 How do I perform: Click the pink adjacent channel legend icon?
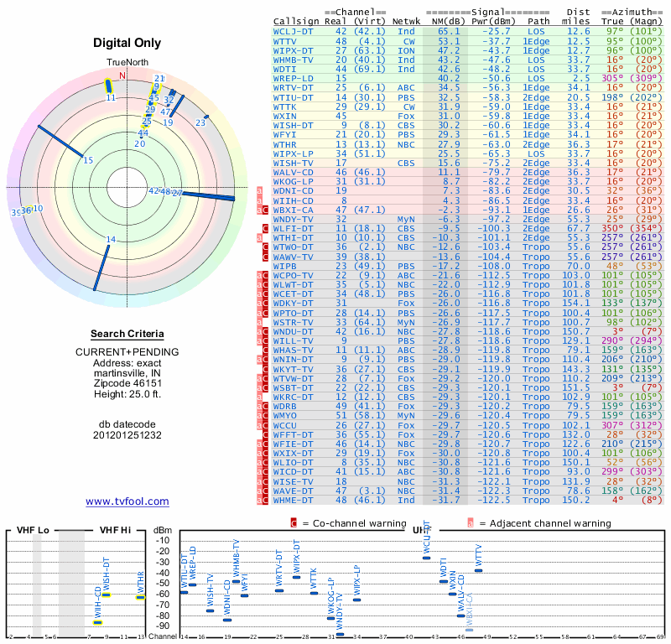[471, 523]
